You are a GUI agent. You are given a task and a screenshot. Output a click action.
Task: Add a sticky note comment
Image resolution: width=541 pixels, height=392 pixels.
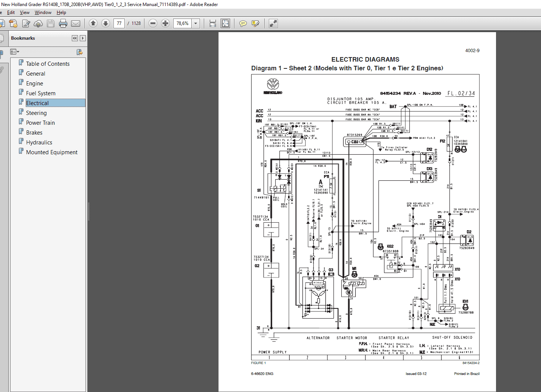(x=243, y=24)
